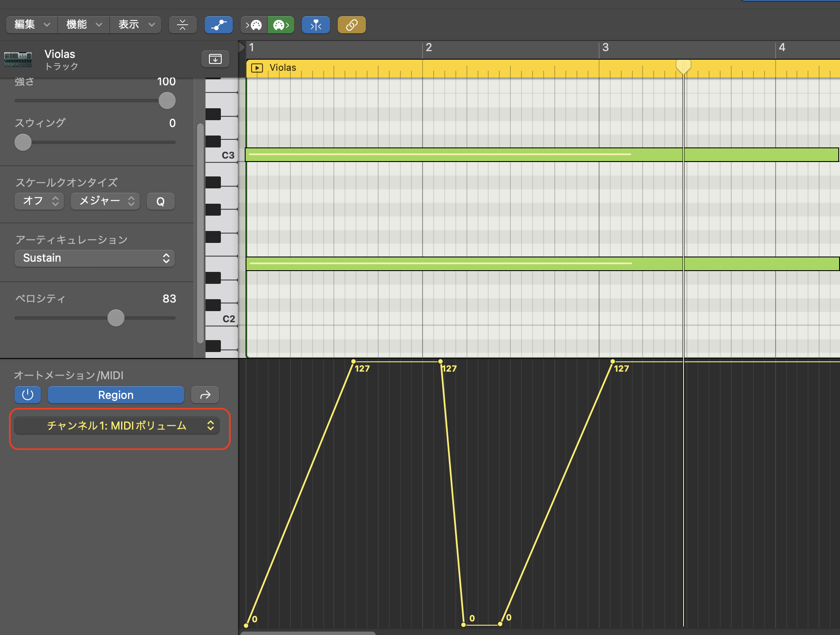
Task: Toggle the yellow Link button
Action: (351, 25)
